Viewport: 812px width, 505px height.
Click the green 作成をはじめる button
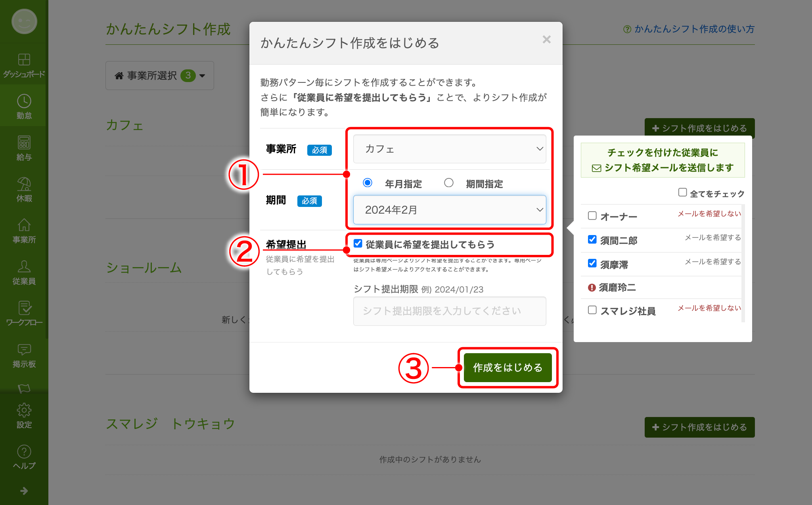[507, 367]
